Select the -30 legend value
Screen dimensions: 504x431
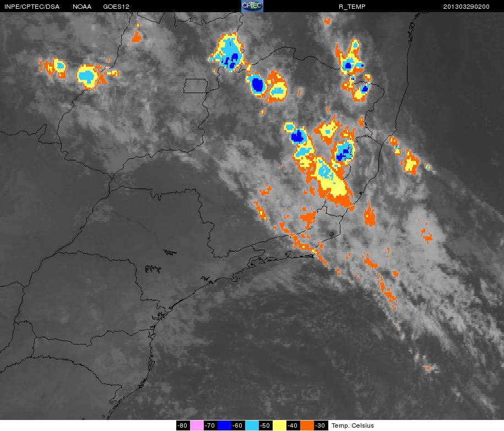tap(321, 425)
